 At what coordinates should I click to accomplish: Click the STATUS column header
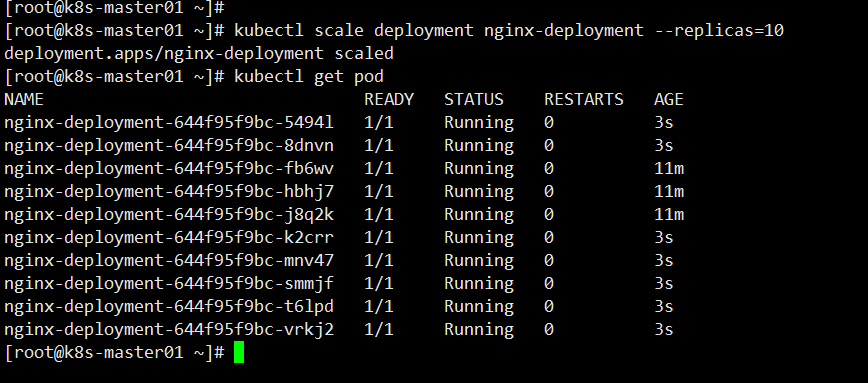coord(473,99)
